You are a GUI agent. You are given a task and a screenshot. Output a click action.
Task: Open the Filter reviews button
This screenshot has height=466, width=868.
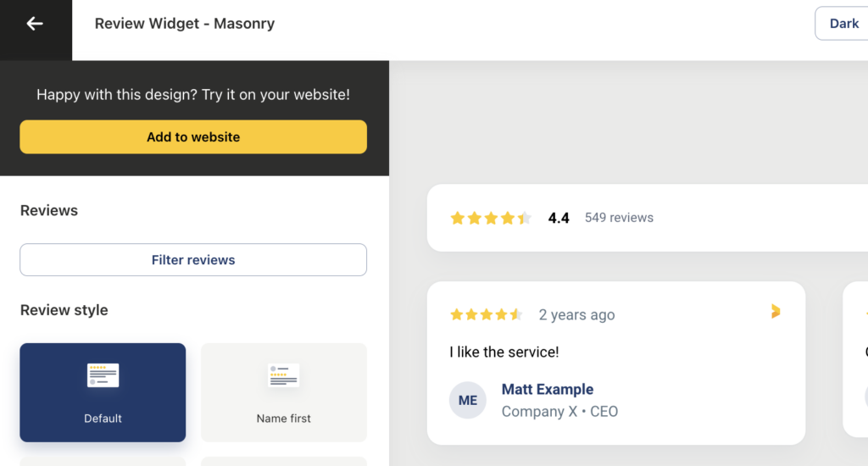tap(193, 259)
